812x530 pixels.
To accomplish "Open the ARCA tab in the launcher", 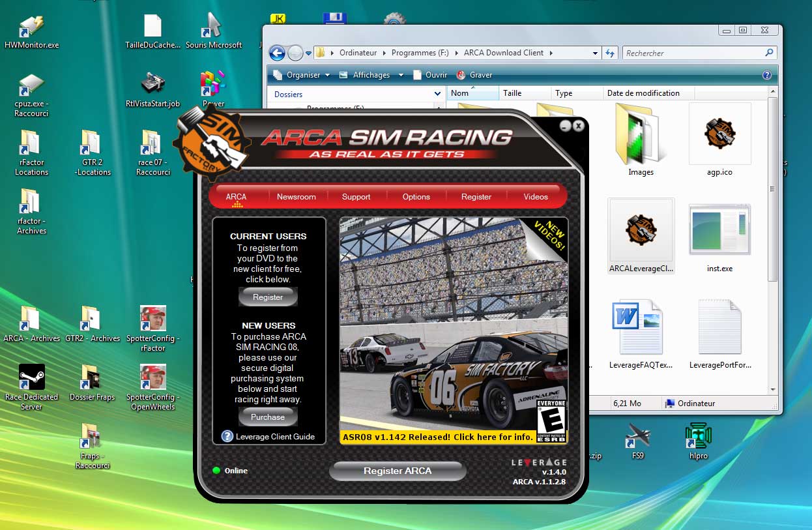I will click(x=236, y=197).
